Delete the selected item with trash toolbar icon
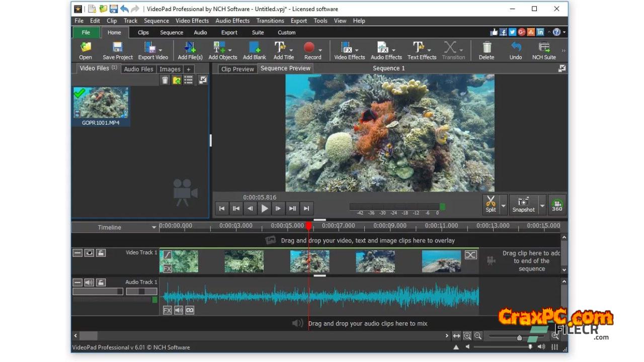Image resolution: width=644 pixels, height=362 pixels. coord(487,48)
